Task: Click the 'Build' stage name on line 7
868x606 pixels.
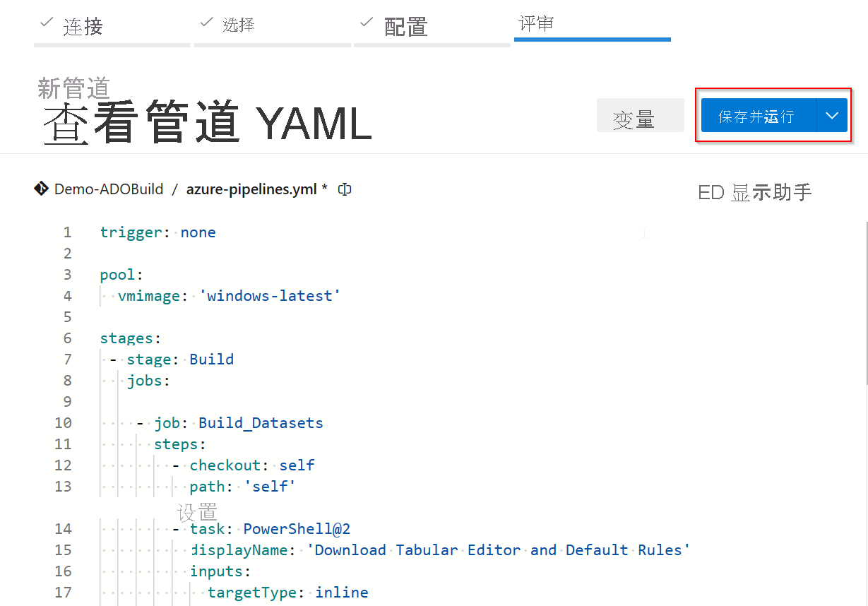Action: point(212,360)
